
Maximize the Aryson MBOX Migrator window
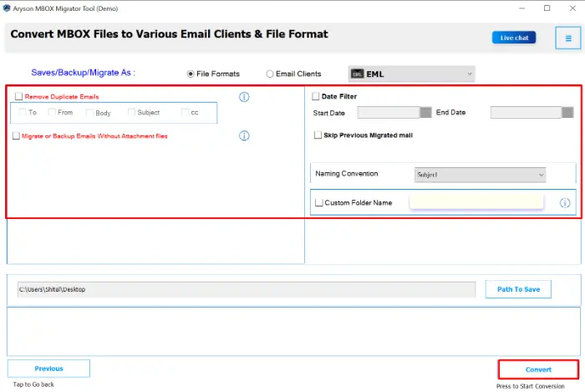coord(547,8)
